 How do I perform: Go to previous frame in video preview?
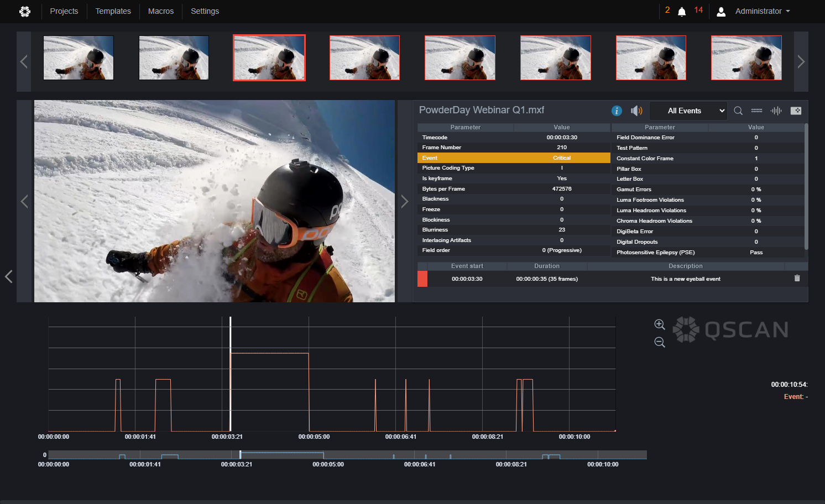click(24, 201)
